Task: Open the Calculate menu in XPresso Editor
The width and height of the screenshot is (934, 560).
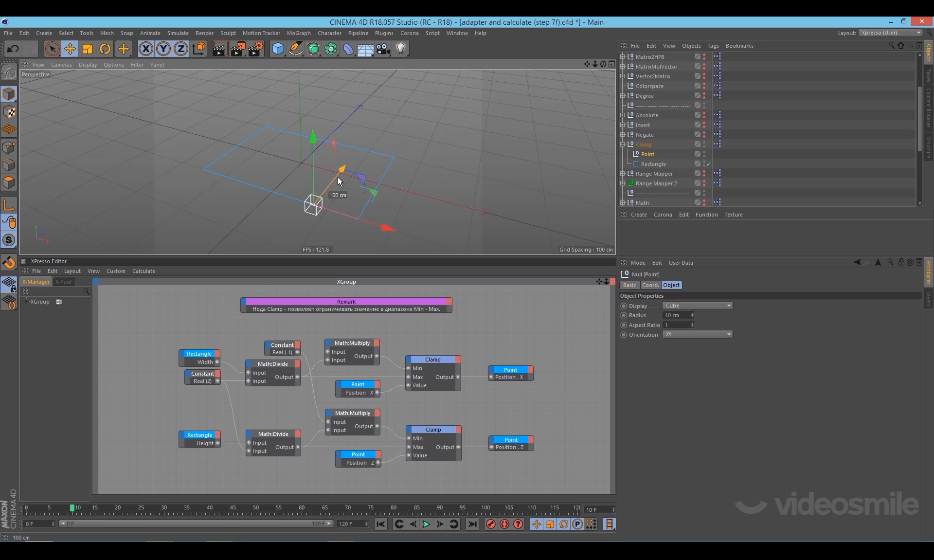Action: (x=144, y=271)
